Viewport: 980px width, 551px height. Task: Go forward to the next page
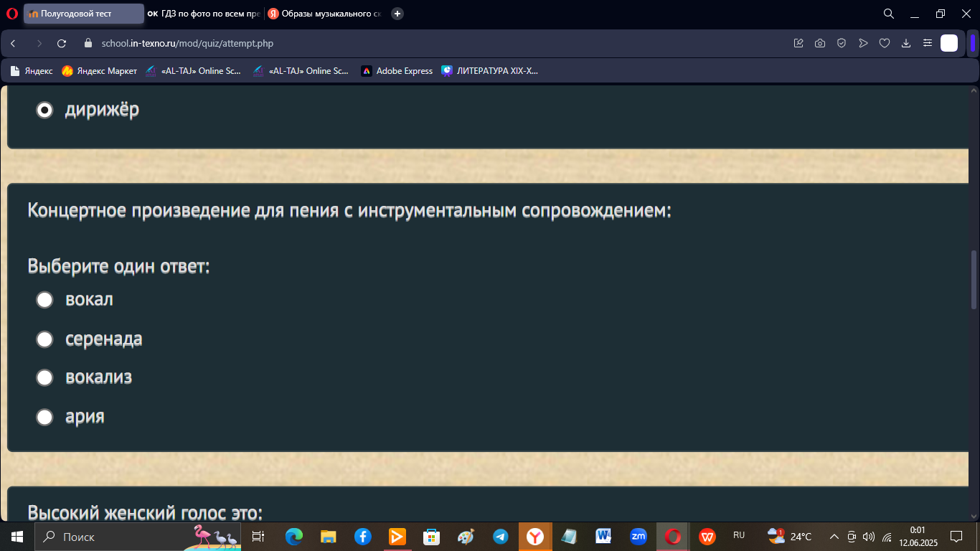click(39, 43)
